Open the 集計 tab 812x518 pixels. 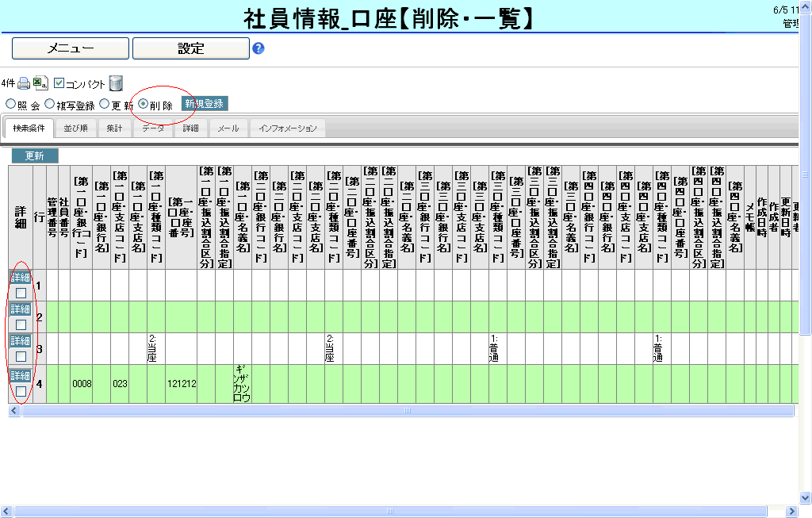(x=114, y=129)
